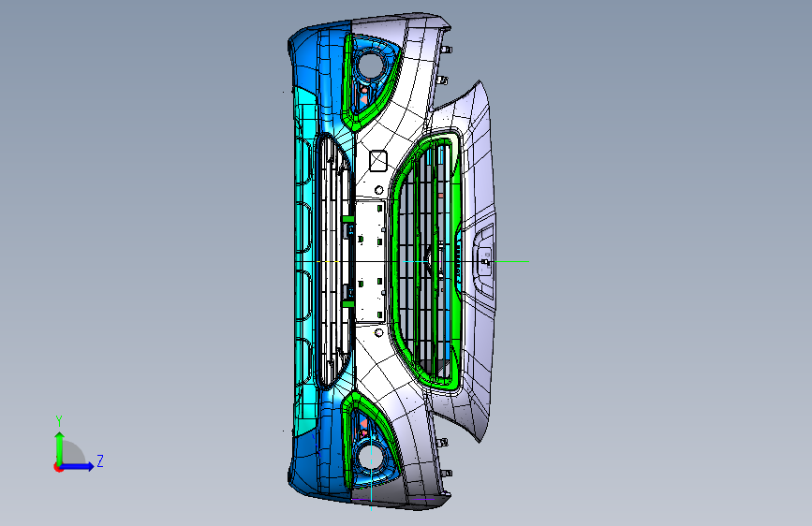Pick the green-framed main grille mesh
Viewport: 812px width, 526px height.
click(x=426, y=261)
